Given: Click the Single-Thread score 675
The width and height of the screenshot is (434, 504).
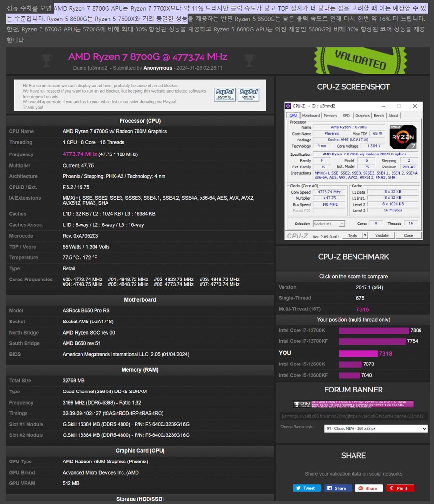Looking at the screenshot, I should pos(360,298).
